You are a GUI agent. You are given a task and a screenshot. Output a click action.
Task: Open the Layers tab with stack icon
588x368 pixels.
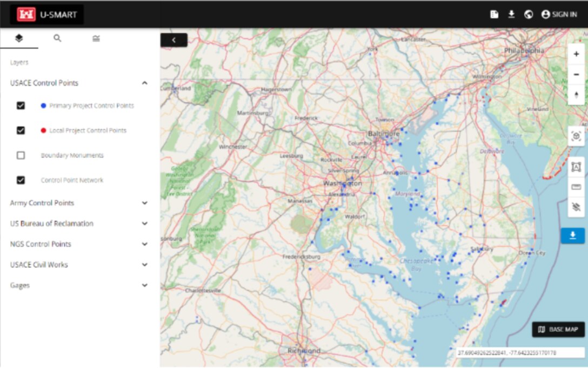pyautogui.click(x=19, y=38)
